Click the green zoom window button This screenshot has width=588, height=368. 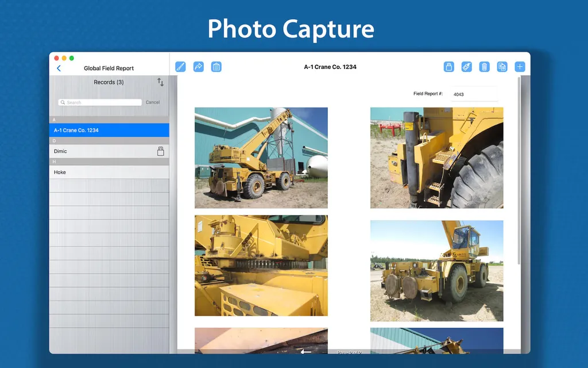click(x=72, y=58)
